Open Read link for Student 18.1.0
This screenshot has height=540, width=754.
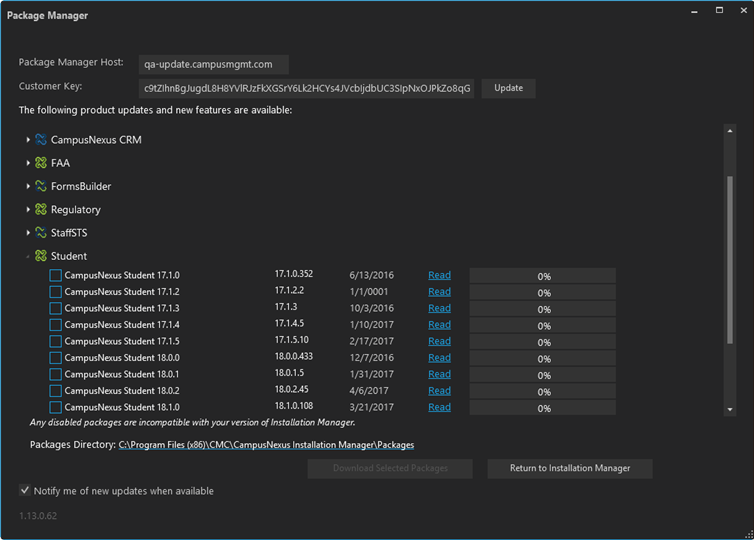439,407
